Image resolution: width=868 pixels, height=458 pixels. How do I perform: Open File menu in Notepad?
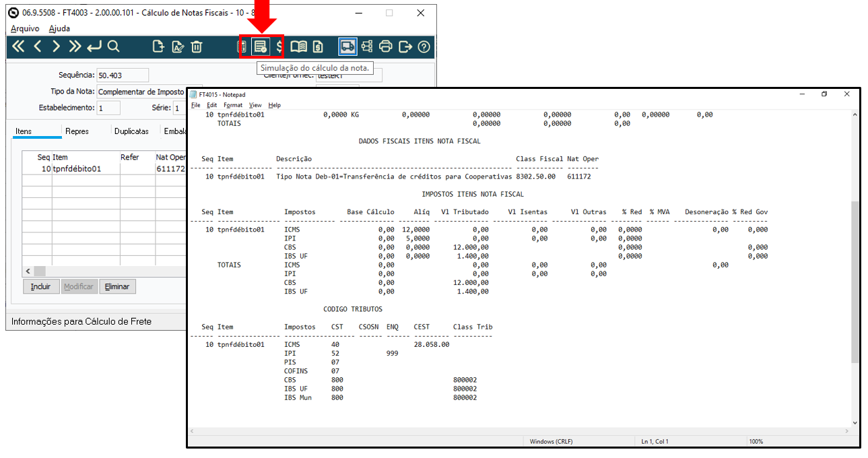tap(195, 105)
